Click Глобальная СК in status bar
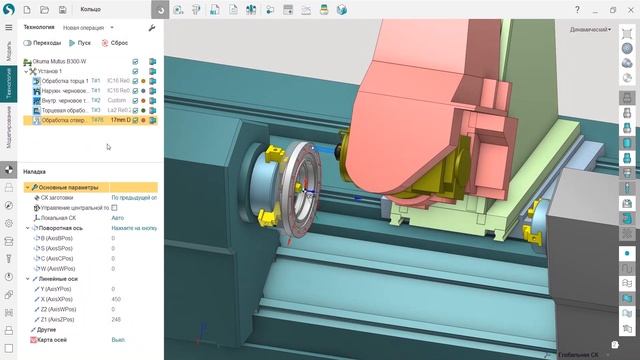 [x=578, y=355]
